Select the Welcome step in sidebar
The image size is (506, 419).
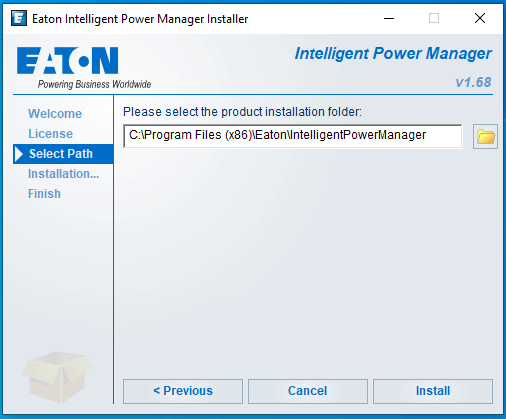pos(55,114)
